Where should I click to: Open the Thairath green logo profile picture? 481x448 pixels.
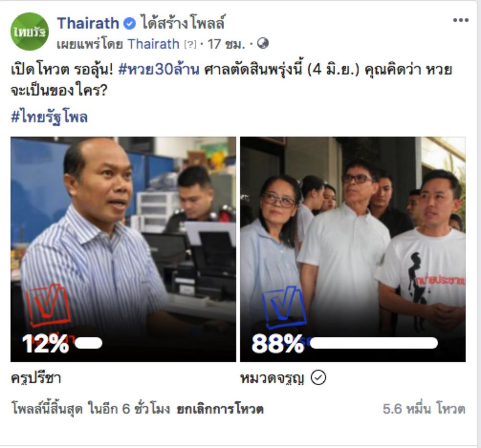pos(30,32)
